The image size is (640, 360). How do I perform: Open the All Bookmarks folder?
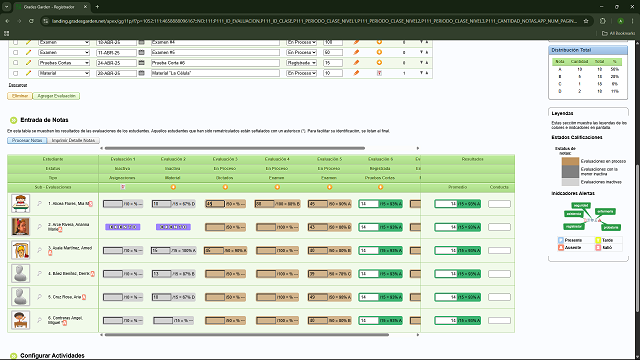coord(618,33)
